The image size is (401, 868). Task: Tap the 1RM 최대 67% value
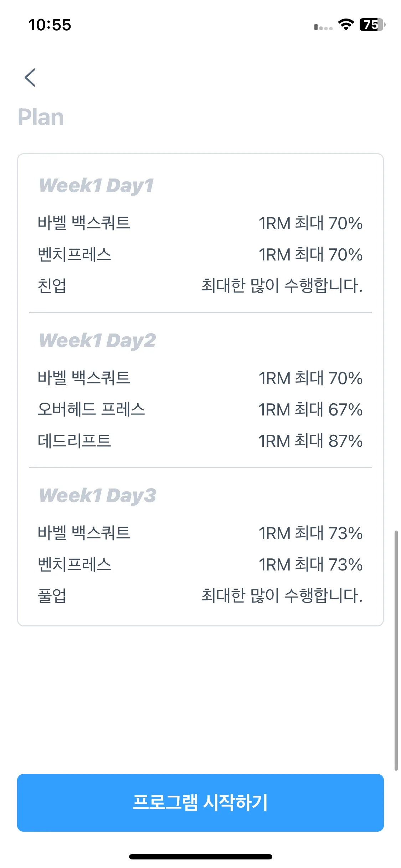tap(310, 410)
